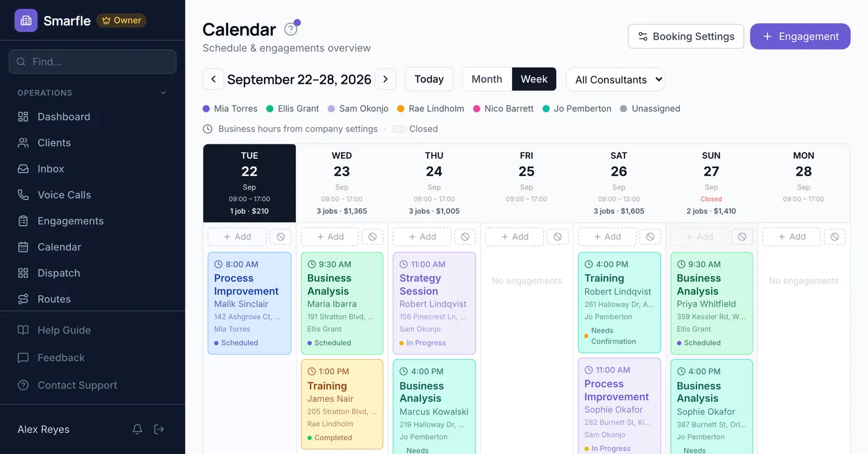Switch calendar to Month view
868x454 pixels.
click(487, 79)
